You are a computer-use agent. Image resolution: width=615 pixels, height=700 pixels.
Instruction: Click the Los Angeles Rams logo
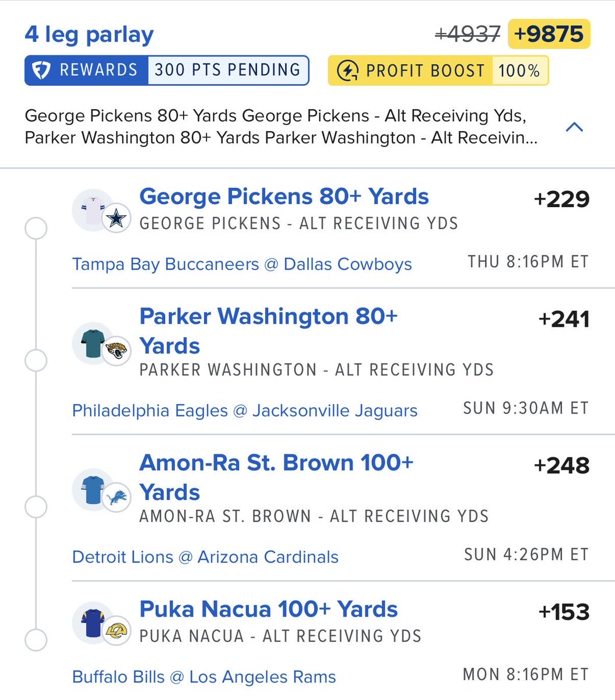117,631
